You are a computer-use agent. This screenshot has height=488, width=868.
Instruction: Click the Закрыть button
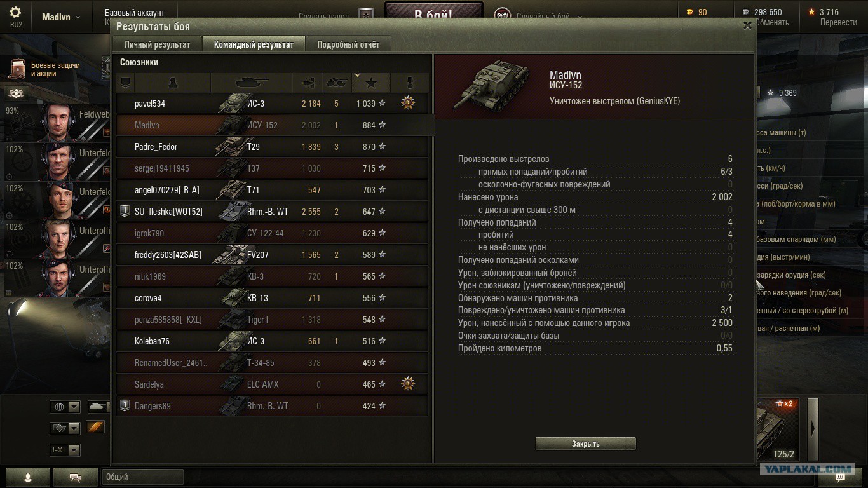[585, 444]
